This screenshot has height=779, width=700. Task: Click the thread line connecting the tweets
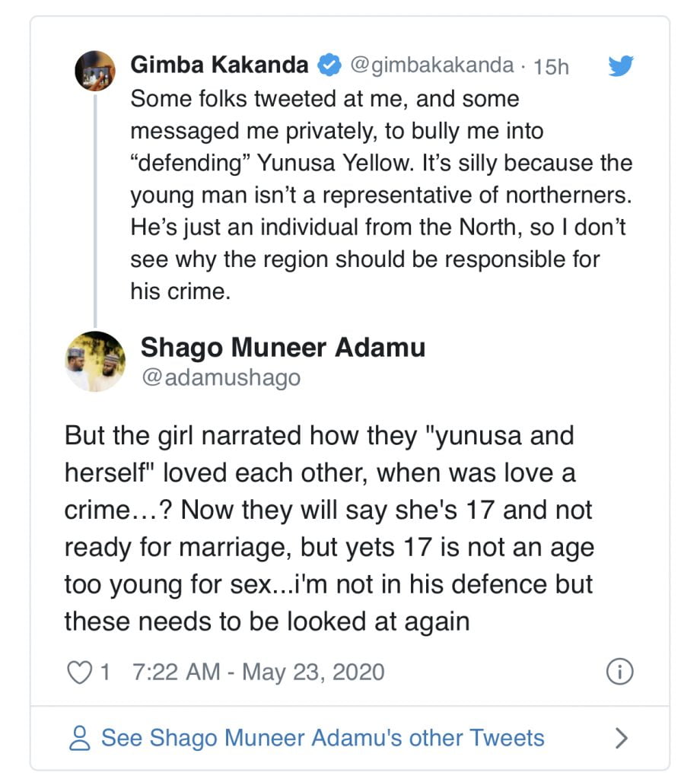(x=95, y=211)
